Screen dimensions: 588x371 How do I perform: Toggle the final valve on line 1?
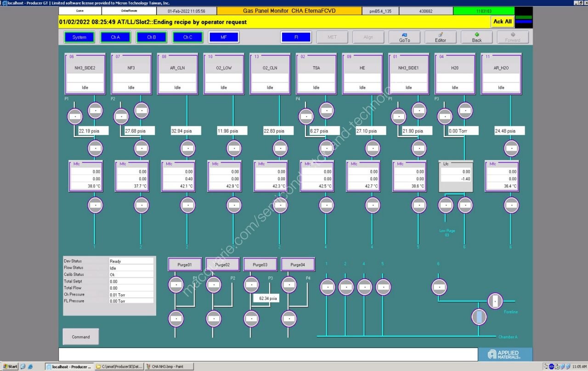(x=327, y=287)
